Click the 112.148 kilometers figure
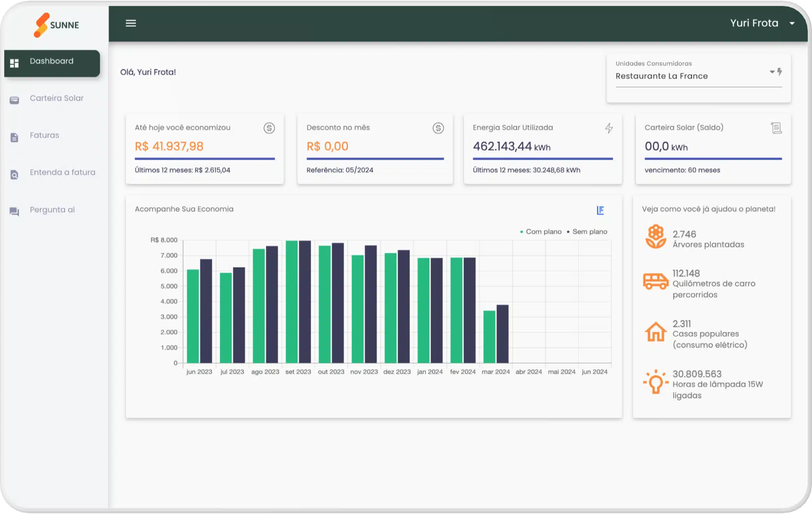 click(686, 273)
